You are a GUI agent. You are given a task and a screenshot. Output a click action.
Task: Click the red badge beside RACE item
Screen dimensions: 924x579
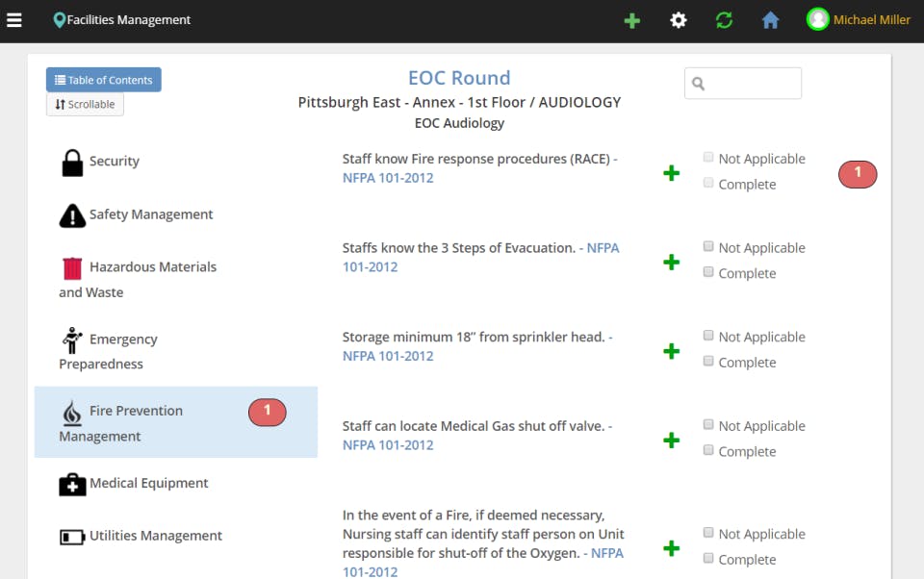tap(858, 174)
